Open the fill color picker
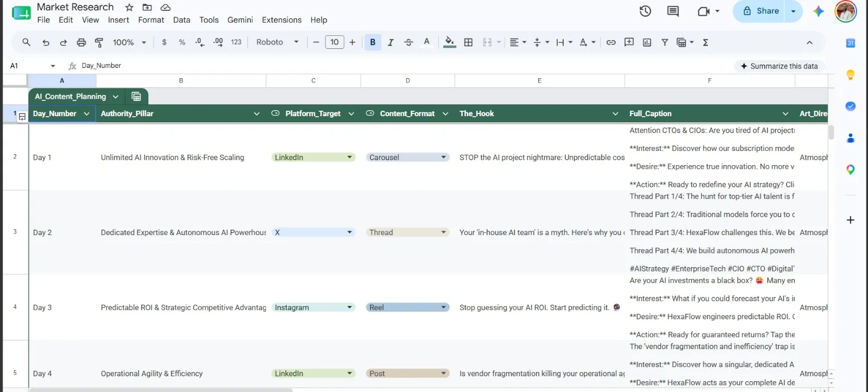The width and height of the screenshot is (868, 392). [450, 42]
